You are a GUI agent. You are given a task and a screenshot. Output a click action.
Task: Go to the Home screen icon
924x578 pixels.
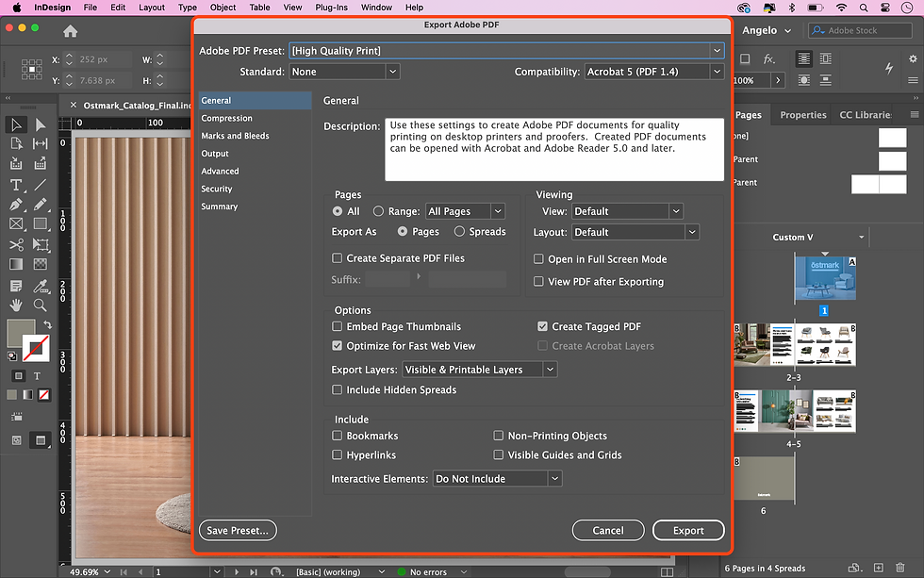click(70, 31)
